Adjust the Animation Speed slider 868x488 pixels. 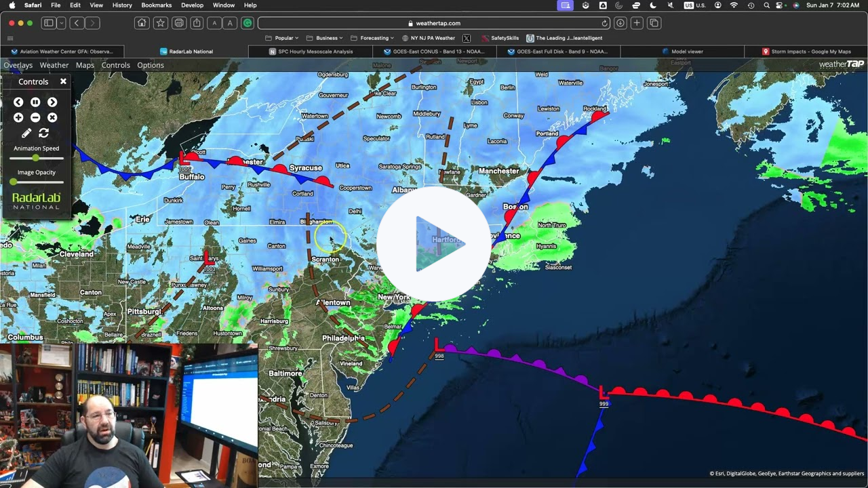(35, 158)
